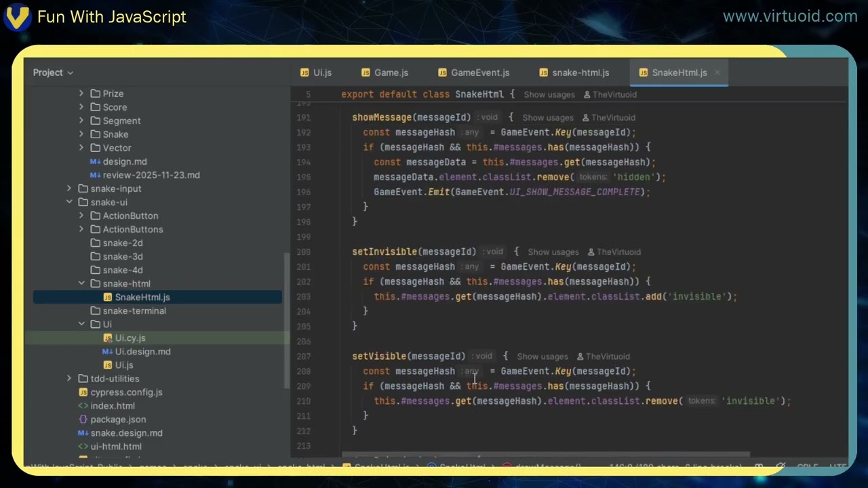The image size is (868, 488).
Task: Click the Snake folder icon
Action: click(96, 134)
